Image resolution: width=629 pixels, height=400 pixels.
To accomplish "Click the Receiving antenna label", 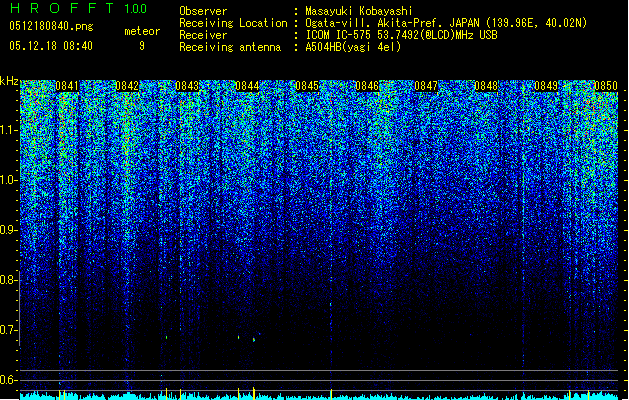I will coord(230,47).
